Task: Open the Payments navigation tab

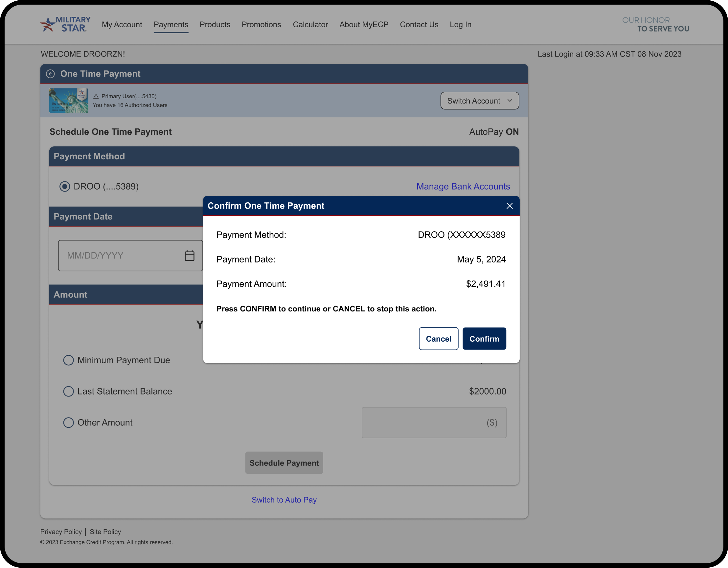Action: (171, 25)
